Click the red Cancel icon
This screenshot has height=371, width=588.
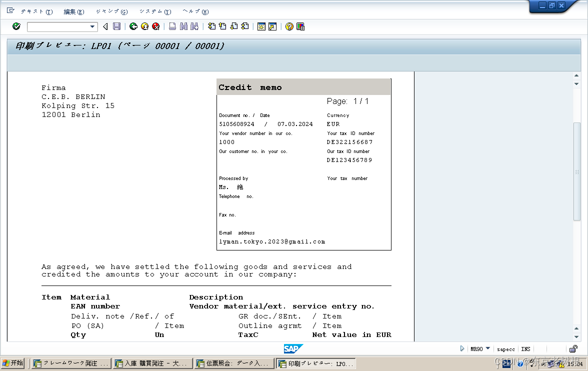coord(155,26)
